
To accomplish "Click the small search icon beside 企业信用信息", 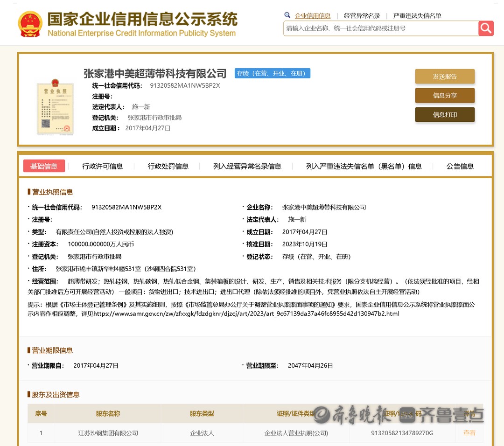I will 287,15.
